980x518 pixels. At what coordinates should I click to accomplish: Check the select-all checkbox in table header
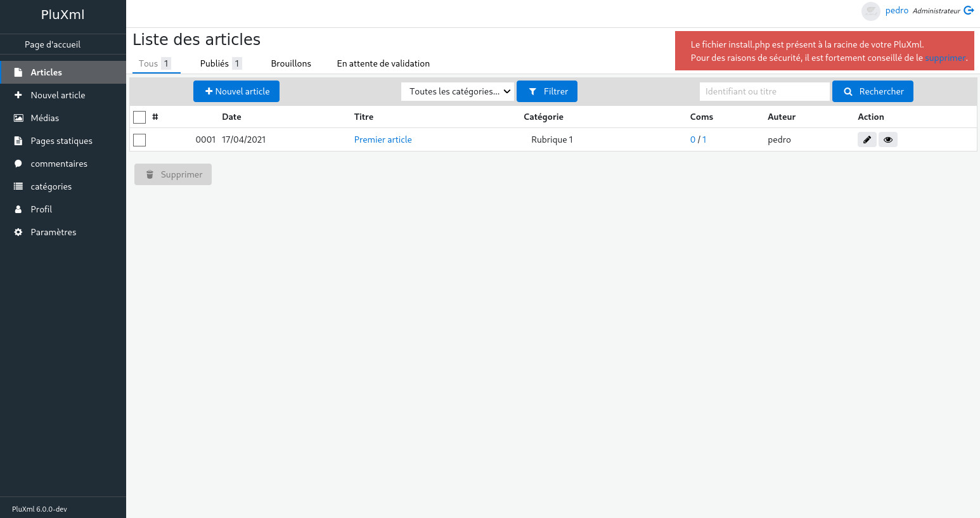(x=139, y=117)
